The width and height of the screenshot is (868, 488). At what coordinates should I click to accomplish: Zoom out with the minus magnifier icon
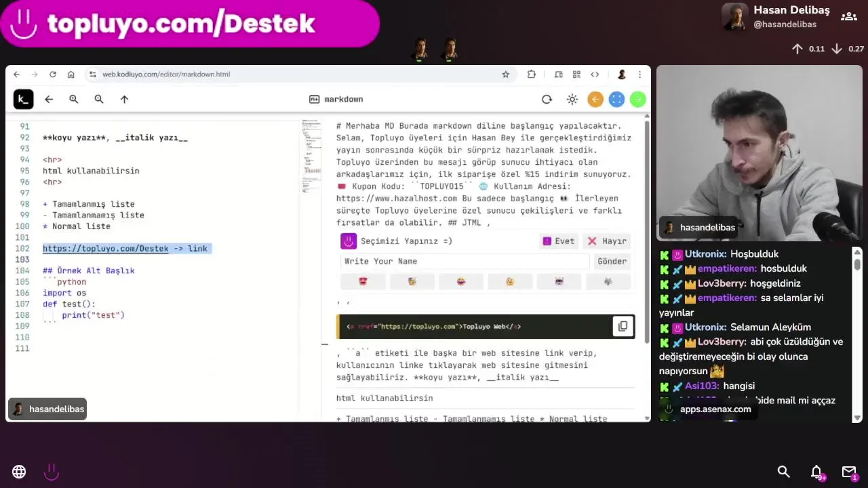pyautogui.click(x=99, y=100)
